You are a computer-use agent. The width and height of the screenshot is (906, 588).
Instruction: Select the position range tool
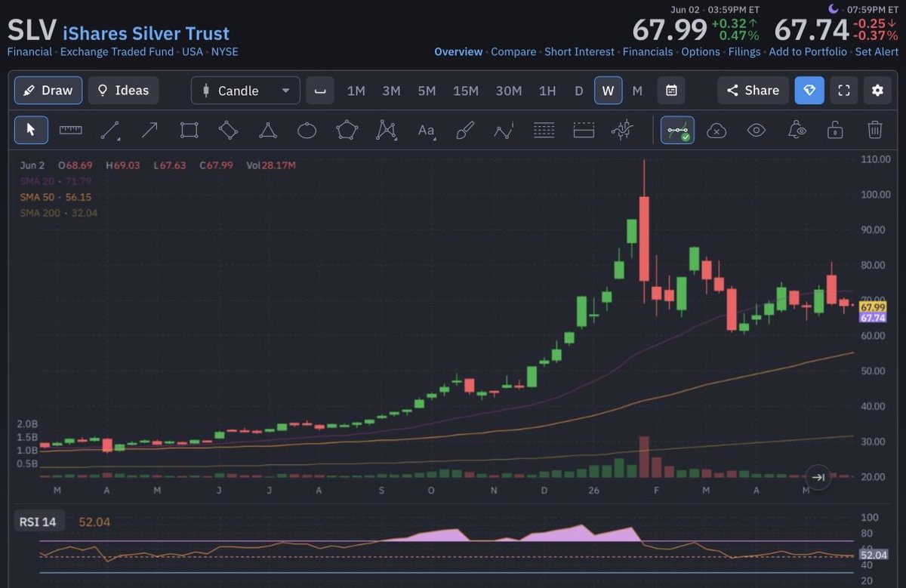pyautogui.click(x=584, y=131)
